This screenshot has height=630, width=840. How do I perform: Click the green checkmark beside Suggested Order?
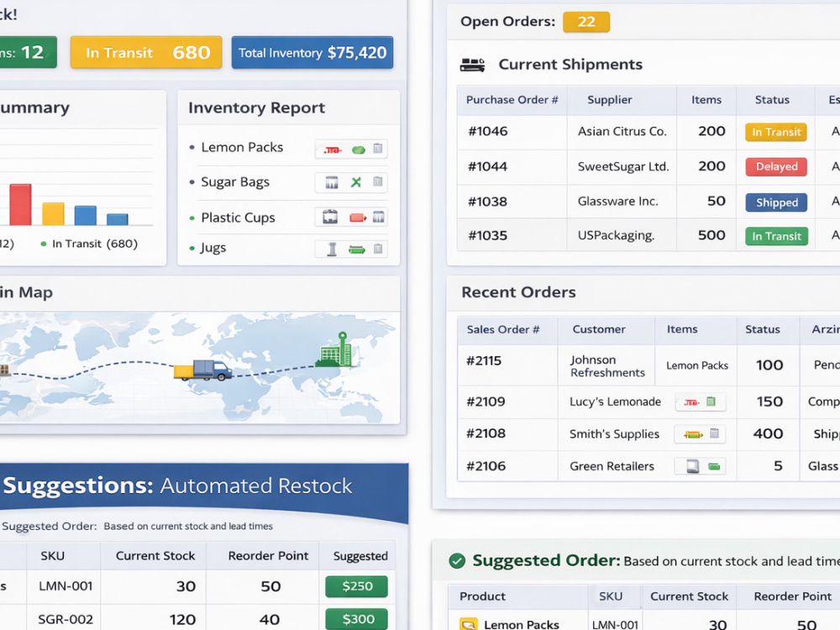[457, 561]
